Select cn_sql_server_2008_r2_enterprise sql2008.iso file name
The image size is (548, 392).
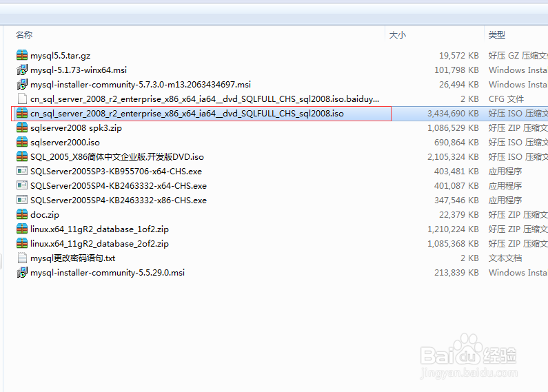pos(187,114)
